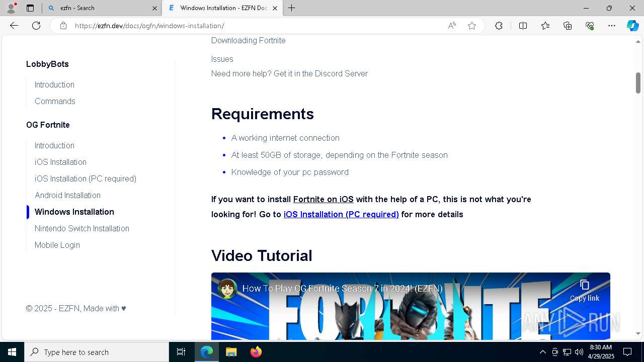This screenshot has height=362, width=644.
Task: Open the browser profile avatar
Action: pos(11,8)
